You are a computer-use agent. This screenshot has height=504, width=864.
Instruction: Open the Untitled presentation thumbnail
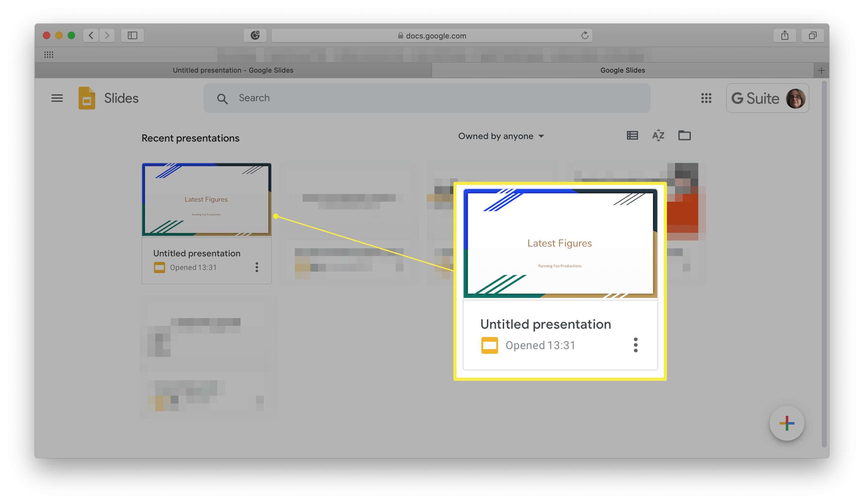coord(206,199)
